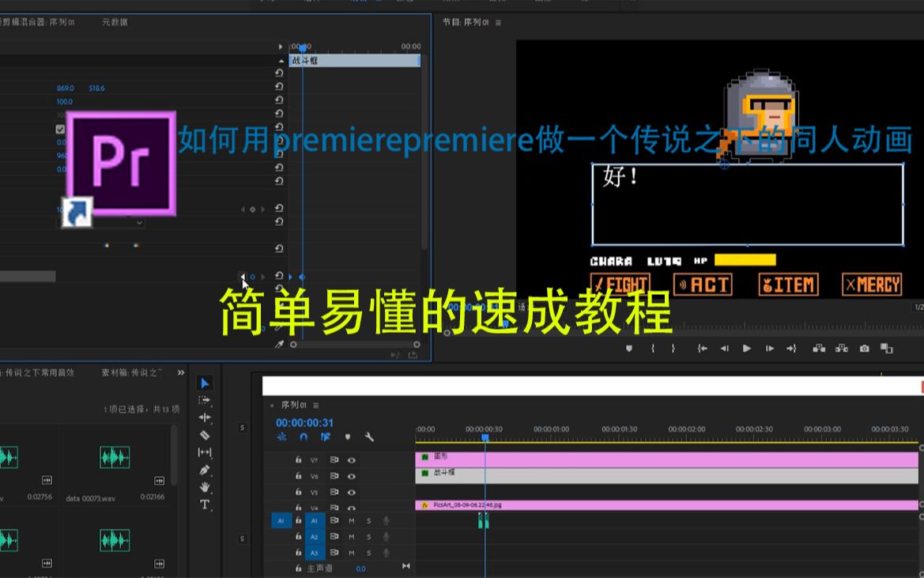
Task: Toggle Snap in the timeline
Action: (x=303, y=437)
